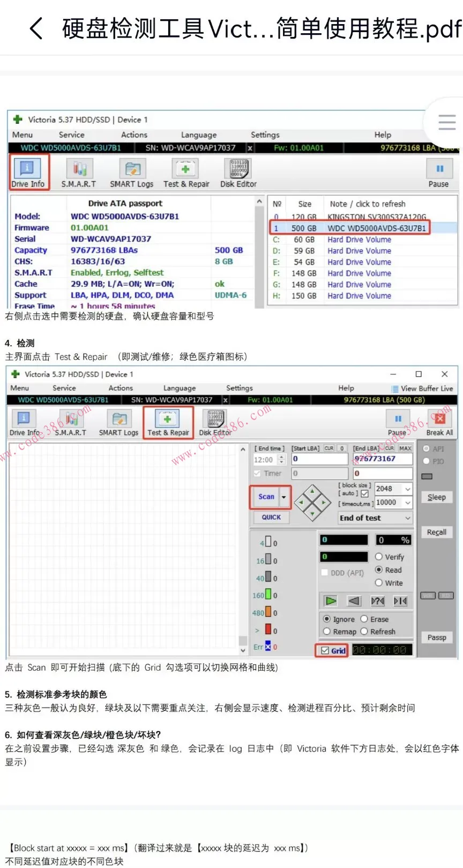Select the Ignore radio button
This screenshot has height=868, width=463.
pos(327,619)
